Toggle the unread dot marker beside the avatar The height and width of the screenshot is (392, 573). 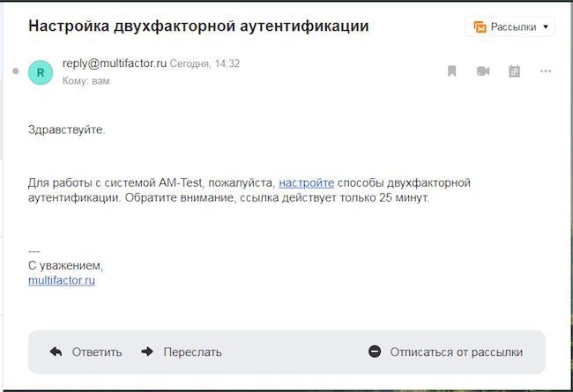pos(15,71)
